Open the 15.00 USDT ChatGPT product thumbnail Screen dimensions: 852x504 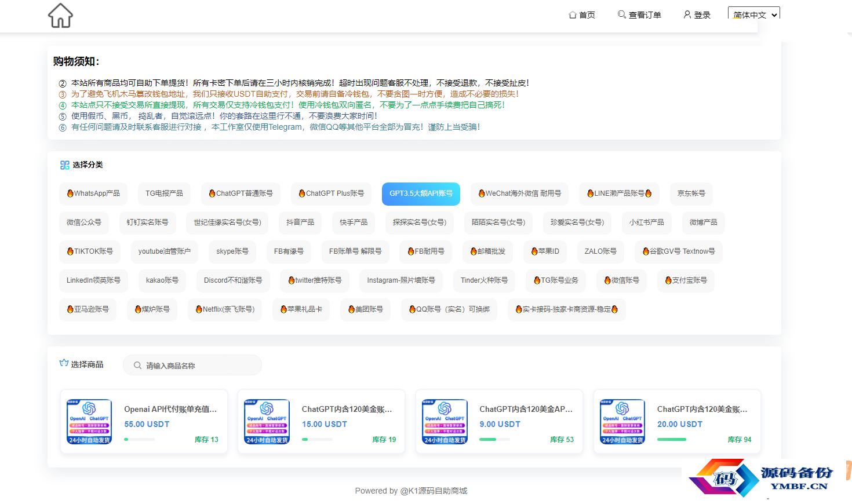click(x=267, y=422)
